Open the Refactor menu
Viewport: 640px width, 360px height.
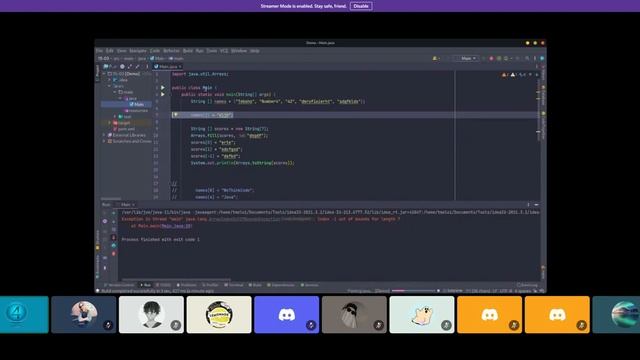(x=171, y=51)
